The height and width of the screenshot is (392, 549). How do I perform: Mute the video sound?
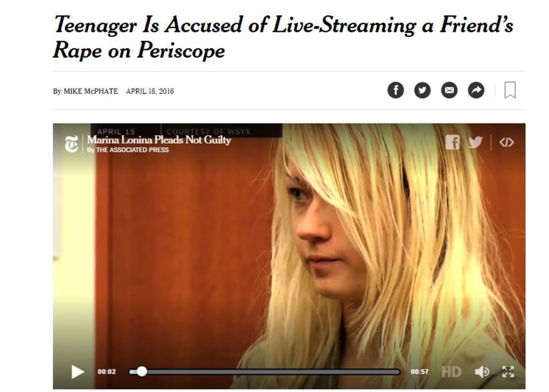click(x=482, y=372)
